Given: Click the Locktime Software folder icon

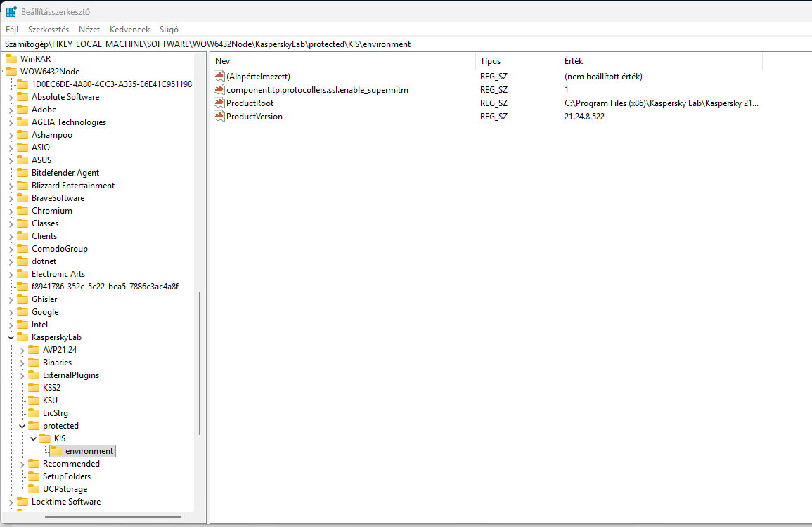Looking at the screenshot, I should 22,502.
